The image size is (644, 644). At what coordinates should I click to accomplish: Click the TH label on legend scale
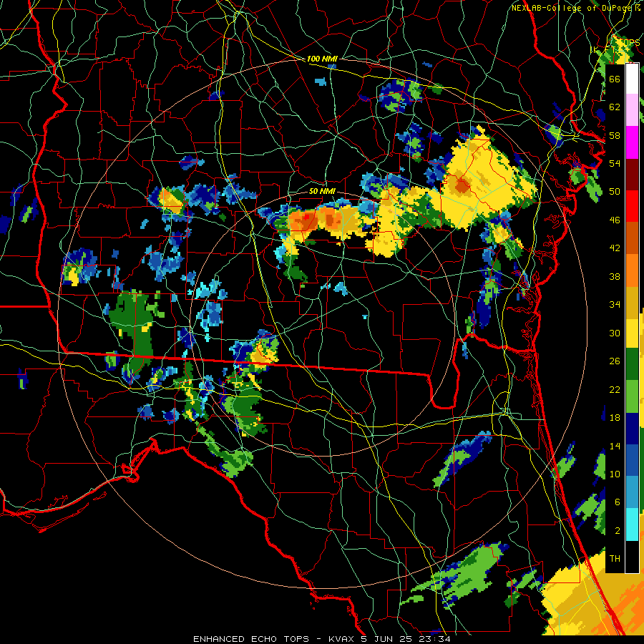(x=615, y=559)
